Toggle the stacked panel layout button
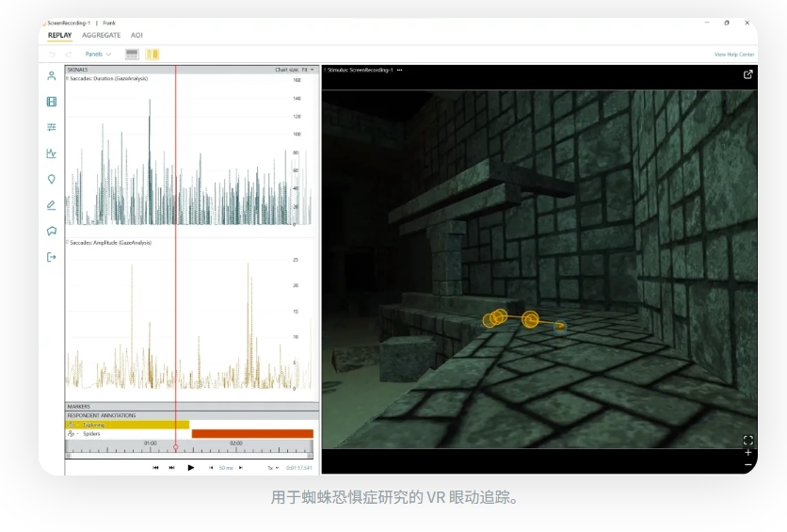 [x=132, y=55]
